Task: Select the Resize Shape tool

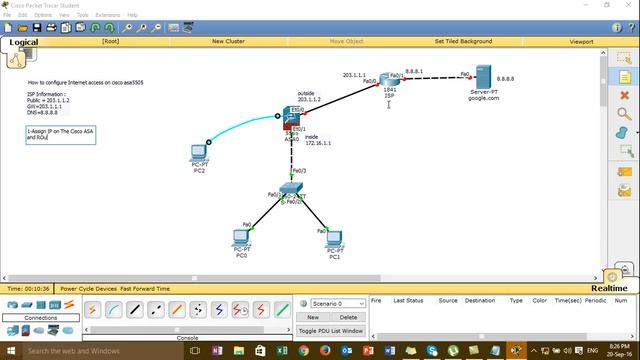Action: coord(626,151)
